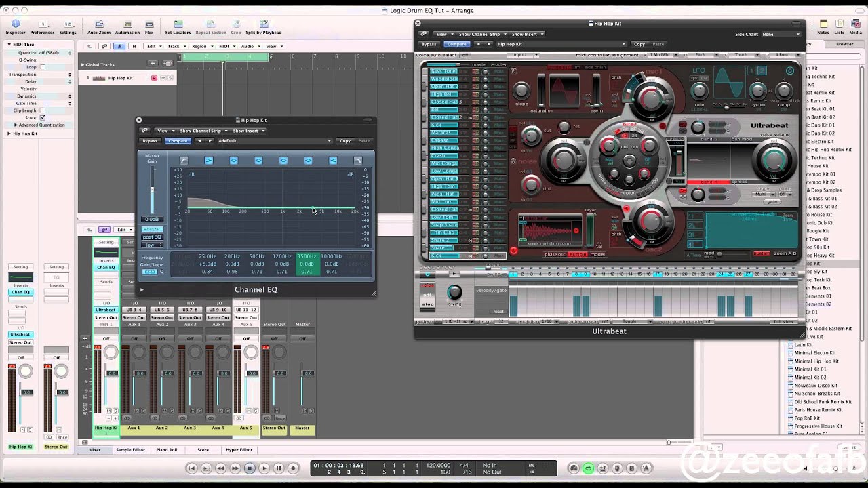Click the next preset arrow in Channel EQ
Screen dimensions: 868x488
coord(210,141)
